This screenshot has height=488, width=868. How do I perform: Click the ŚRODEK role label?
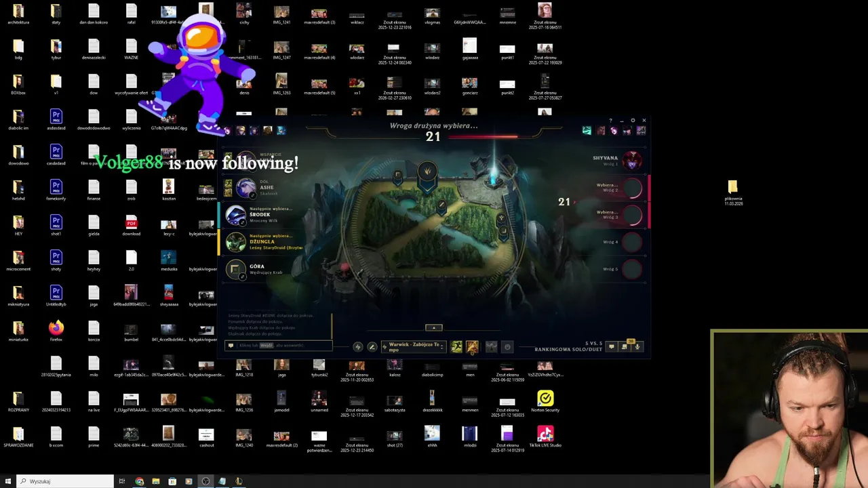(260, 215)
